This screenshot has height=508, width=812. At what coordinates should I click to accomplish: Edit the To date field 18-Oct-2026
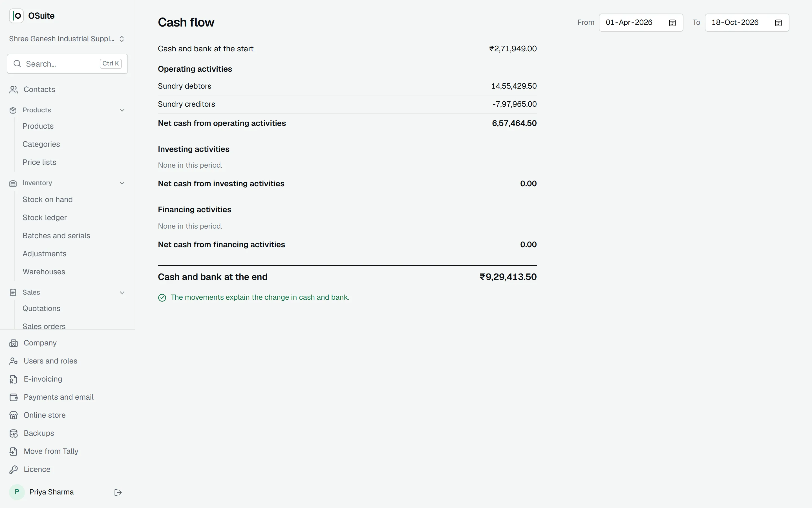coord(747,23)
